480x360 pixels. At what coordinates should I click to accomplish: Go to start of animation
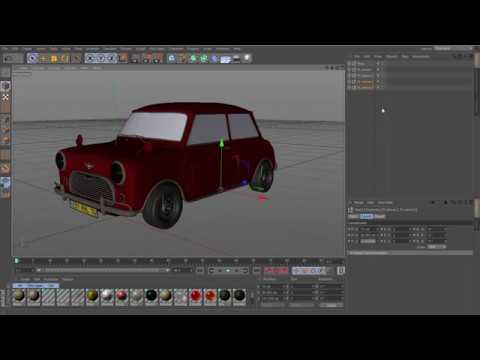click(x=212, y=271)
